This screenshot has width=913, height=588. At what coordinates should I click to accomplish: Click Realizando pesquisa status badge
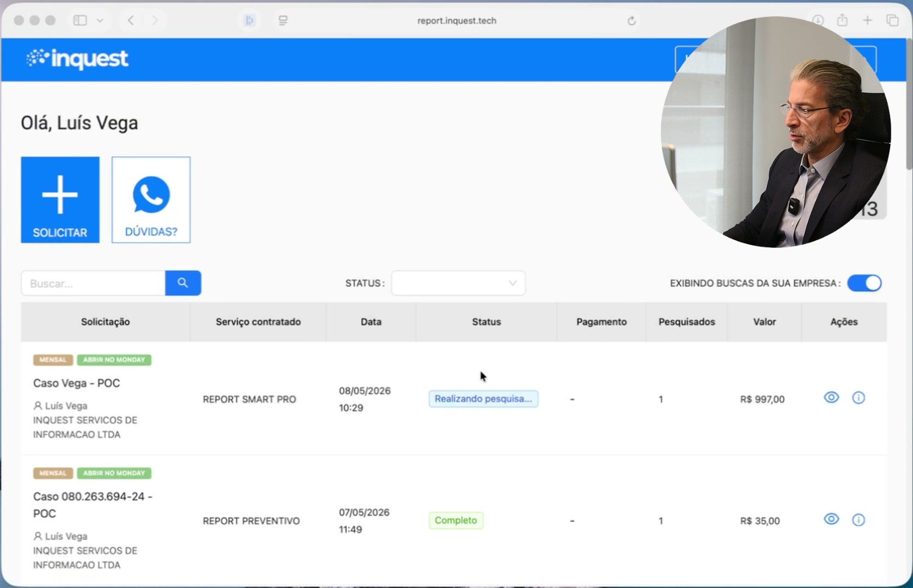tap(483, 399)
